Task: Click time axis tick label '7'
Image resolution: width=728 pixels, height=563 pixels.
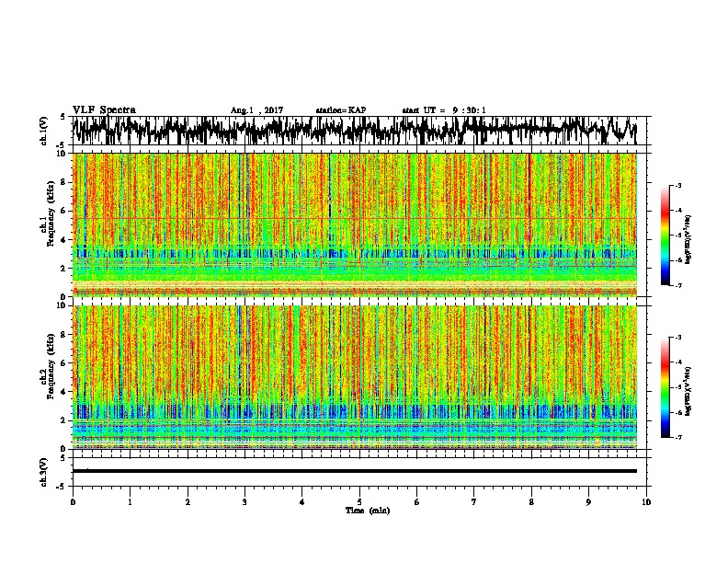Action: [x=474, y=502]
